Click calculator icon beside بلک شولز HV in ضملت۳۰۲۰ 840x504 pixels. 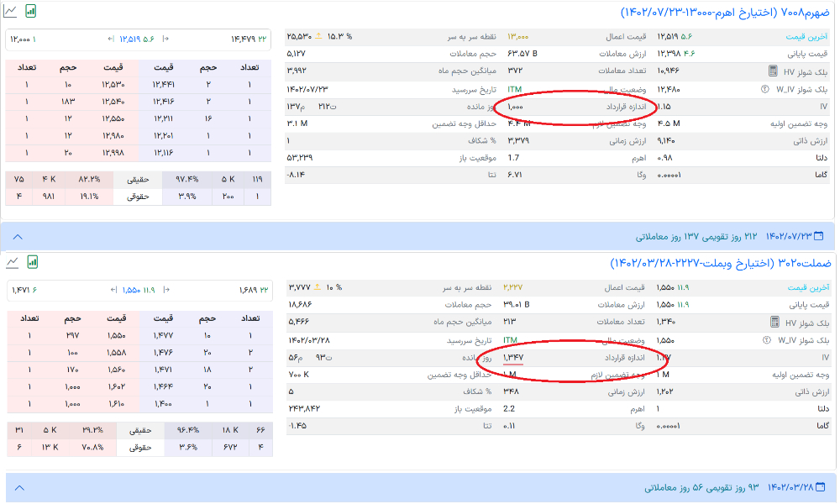pyautogui.click(x=774, y=322)
